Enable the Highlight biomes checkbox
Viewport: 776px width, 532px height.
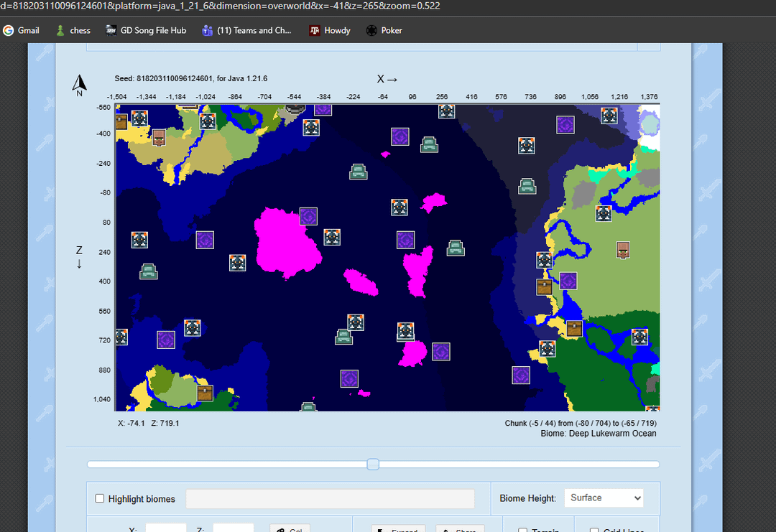click(100, 498)
